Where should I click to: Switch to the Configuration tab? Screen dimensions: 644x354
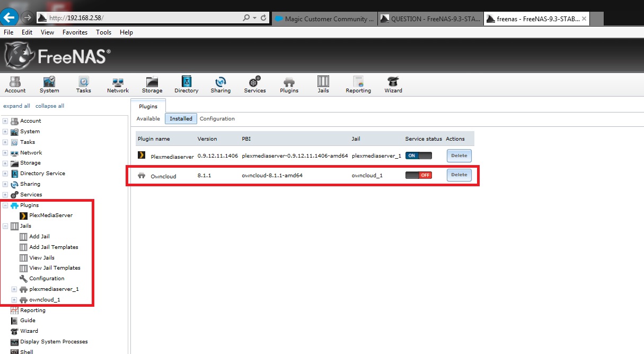[x=217, y=119]
